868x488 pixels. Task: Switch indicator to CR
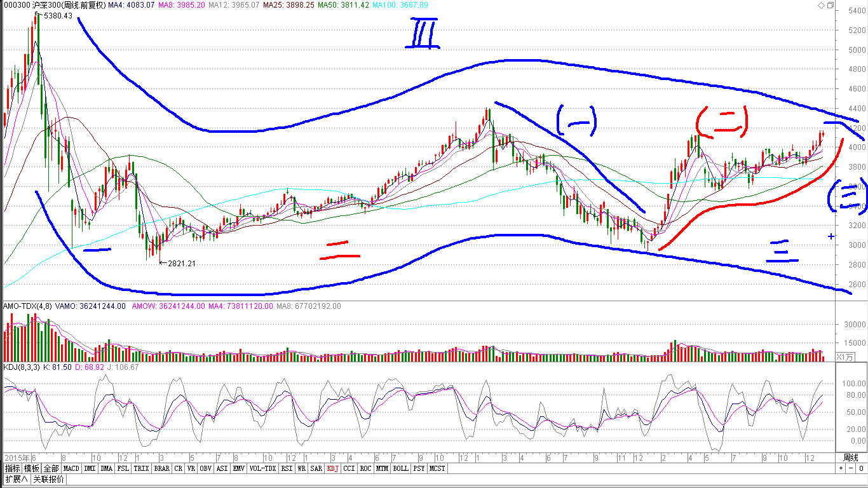coord(179,468)
